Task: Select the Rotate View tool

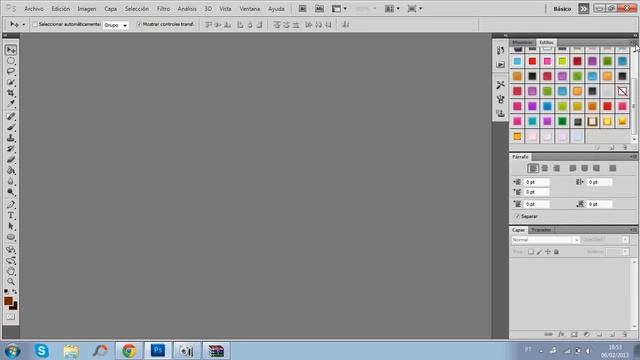Action: [11, 271]
